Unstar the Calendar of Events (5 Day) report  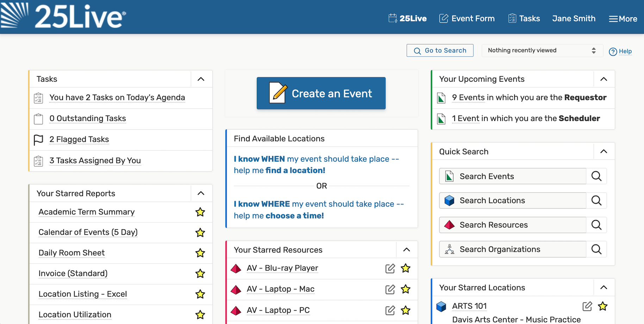pos(200,232)
